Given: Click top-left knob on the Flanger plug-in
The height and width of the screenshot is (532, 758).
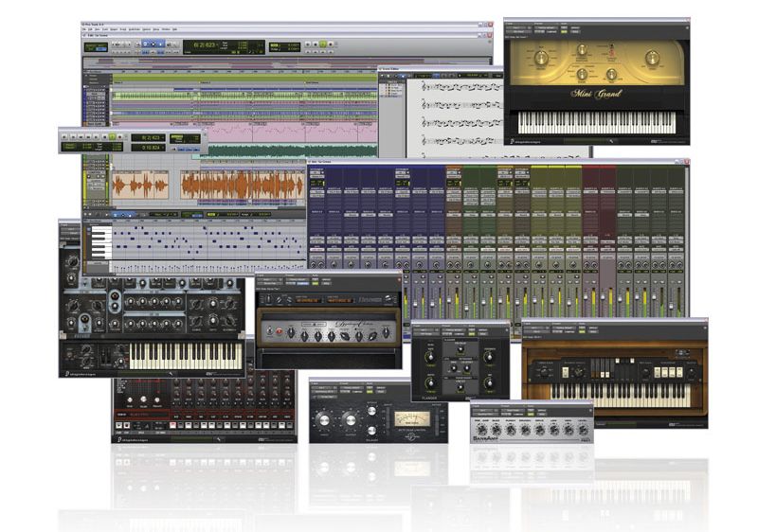Looking at the screenshot, I should coord(429,357).
